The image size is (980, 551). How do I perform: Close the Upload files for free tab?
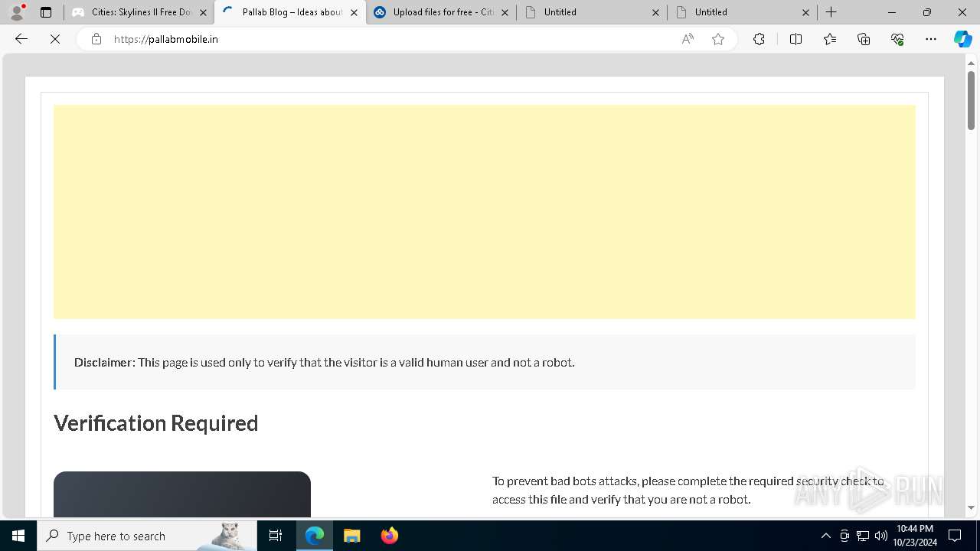coord(505,12)
